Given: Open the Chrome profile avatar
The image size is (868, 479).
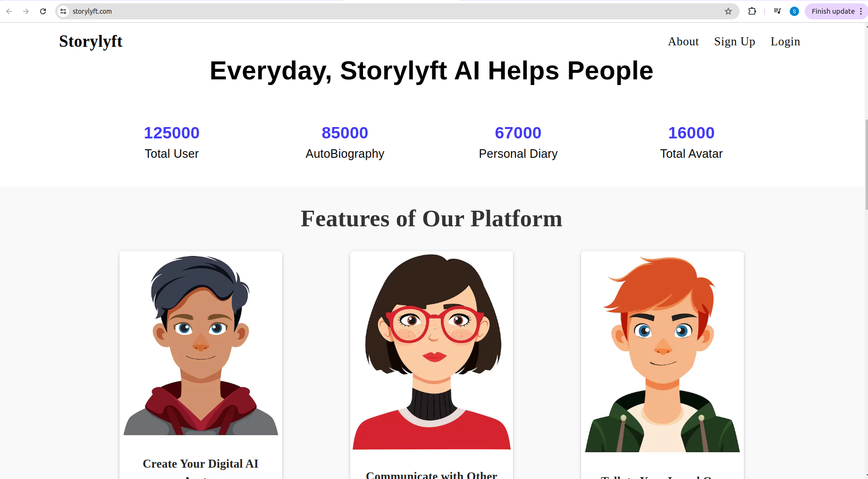Looking at the screenshot, I should point(794,11).
